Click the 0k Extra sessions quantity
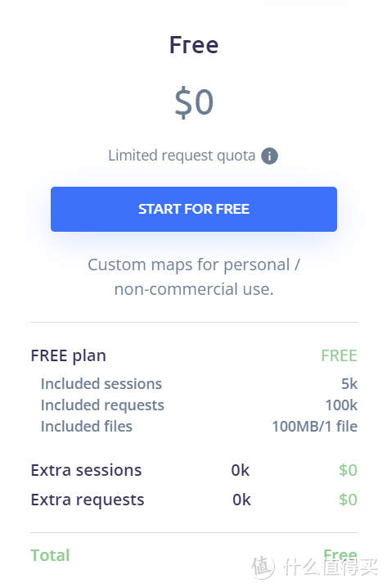Screen dimensions: 387x588 coord(241,470)
